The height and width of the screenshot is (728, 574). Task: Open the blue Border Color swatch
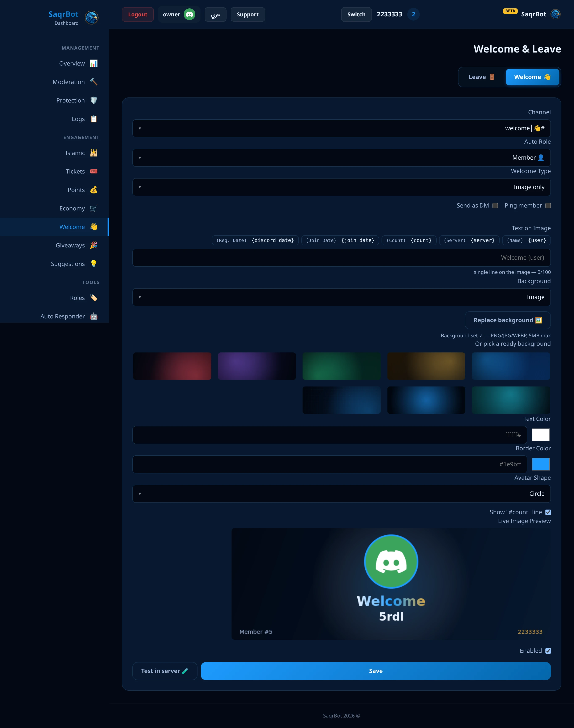coord(541,464)
